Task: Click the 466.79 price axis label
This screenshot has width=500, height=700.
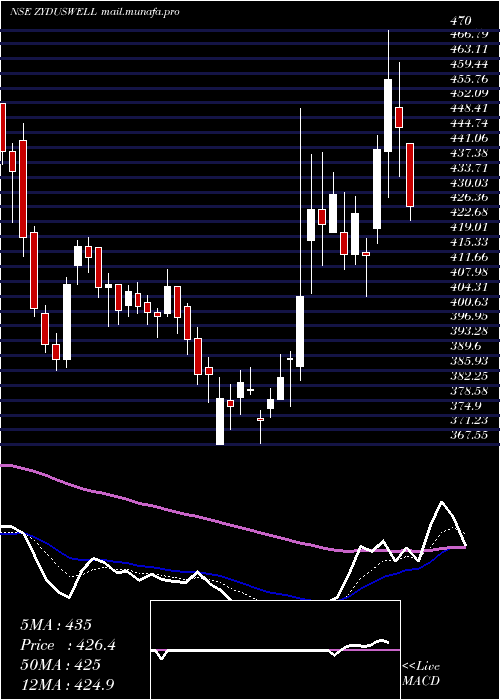Action: 469,34
